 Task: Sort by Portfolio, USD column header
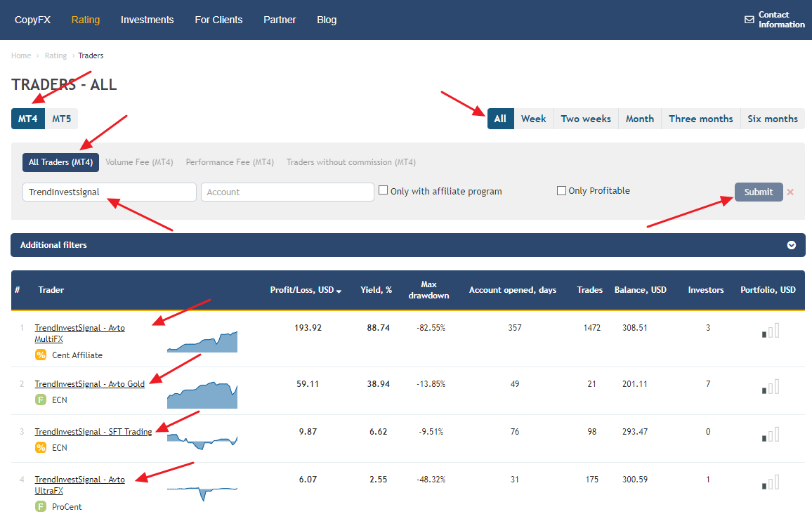click(x=768, y=290)
